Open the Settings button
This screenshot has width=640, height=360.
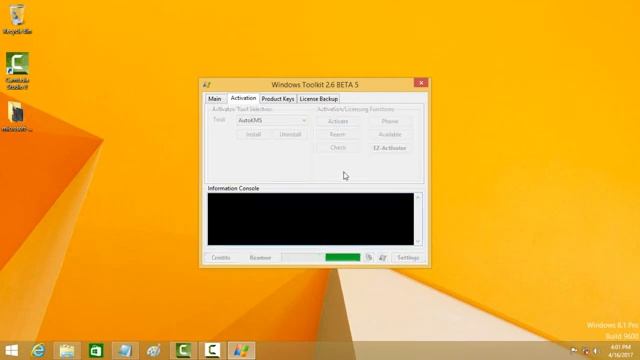(x=408, y=258)
